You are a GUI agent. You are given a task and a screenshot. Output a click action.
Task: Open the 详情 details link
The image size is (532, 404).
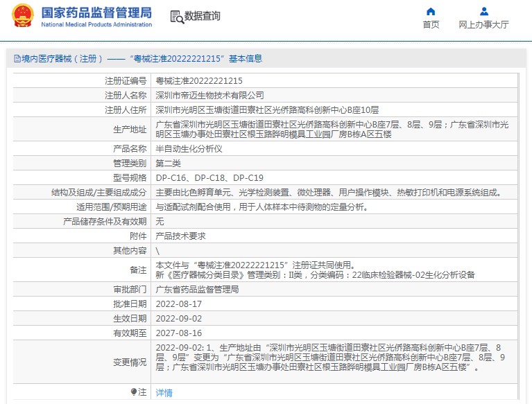point(164,393)
